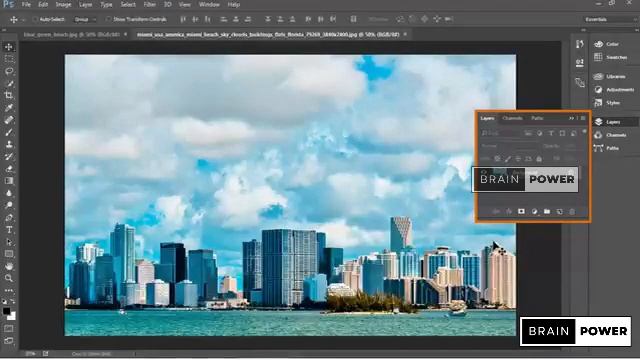This screenshot has height=360, width=640.
Task: Toggle the filter for adjustment layers
Action: click(x=540, y=133)
